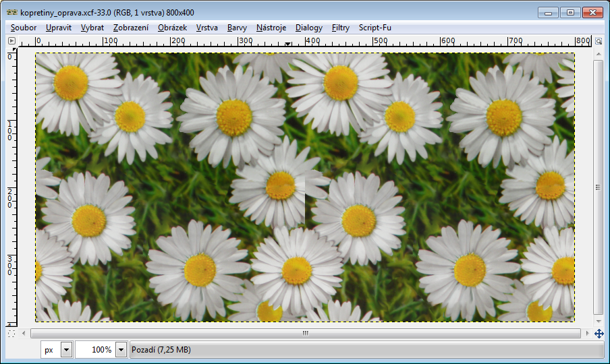
Task: Click the horizontal scrollbar thumb
Action: click(306, 333)
